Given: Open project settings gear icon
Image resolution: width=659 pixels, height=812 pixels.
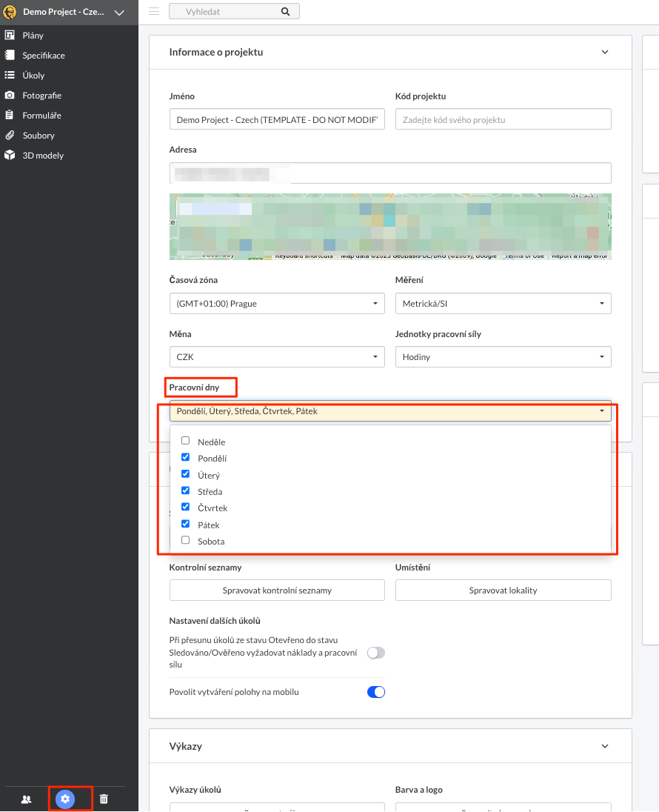Looking at the screenshot, I should pos(65,799).
